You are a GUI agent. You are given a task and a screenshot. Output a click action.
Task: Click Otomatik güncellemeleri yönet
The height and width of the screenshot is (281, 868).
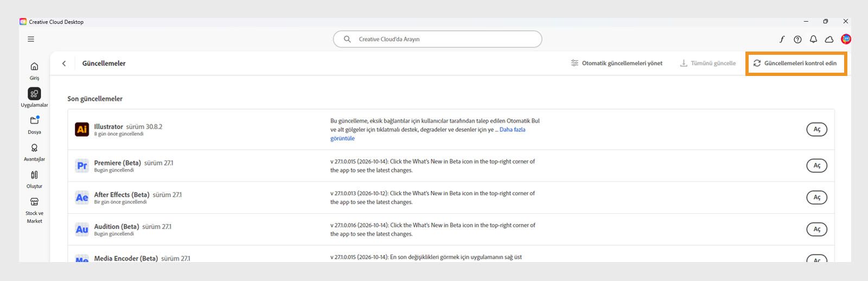[617, 63]
